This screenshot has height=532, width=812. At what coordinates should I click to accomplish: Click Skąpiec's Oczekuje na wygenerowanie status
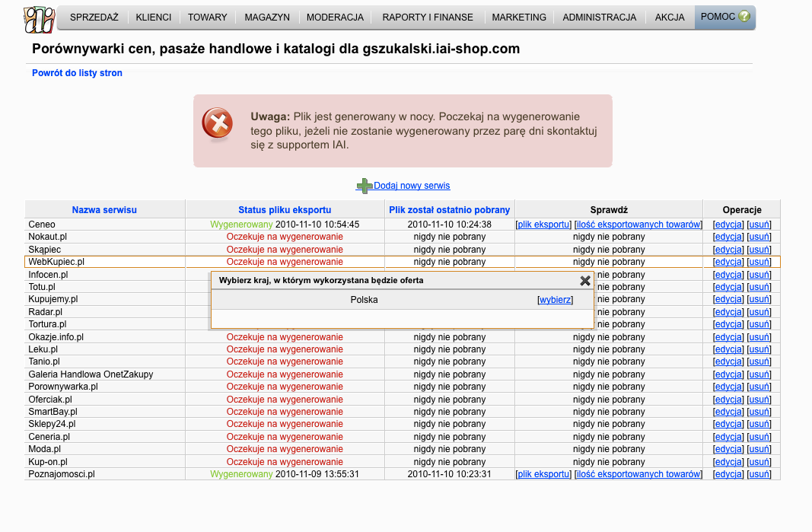coord(285,249)
